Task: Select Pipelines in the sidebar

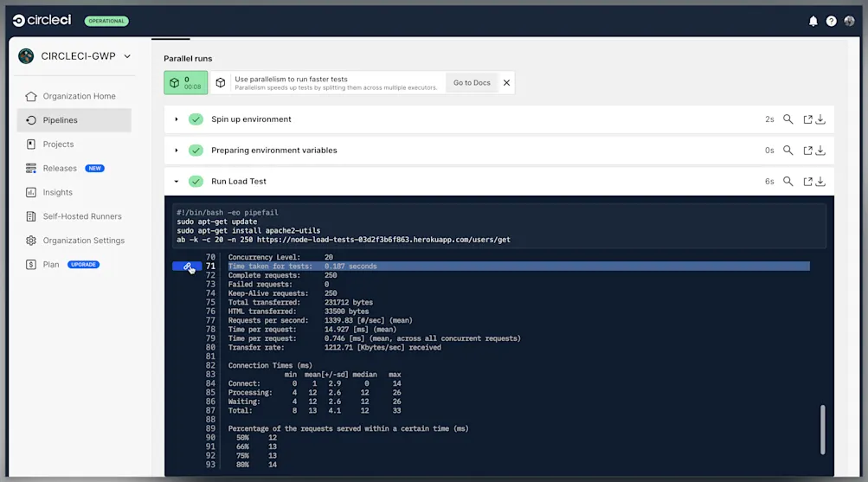Action: click(x=74, y=120)
